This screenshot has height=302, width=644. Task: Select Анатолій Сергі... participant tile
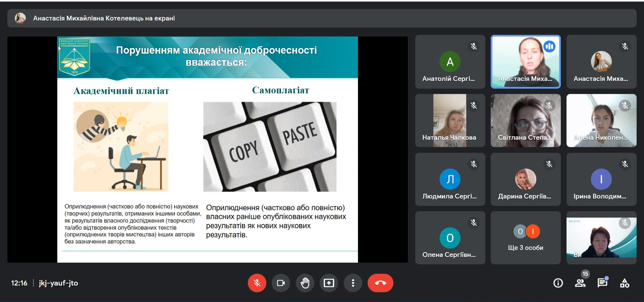coord(450,62)
